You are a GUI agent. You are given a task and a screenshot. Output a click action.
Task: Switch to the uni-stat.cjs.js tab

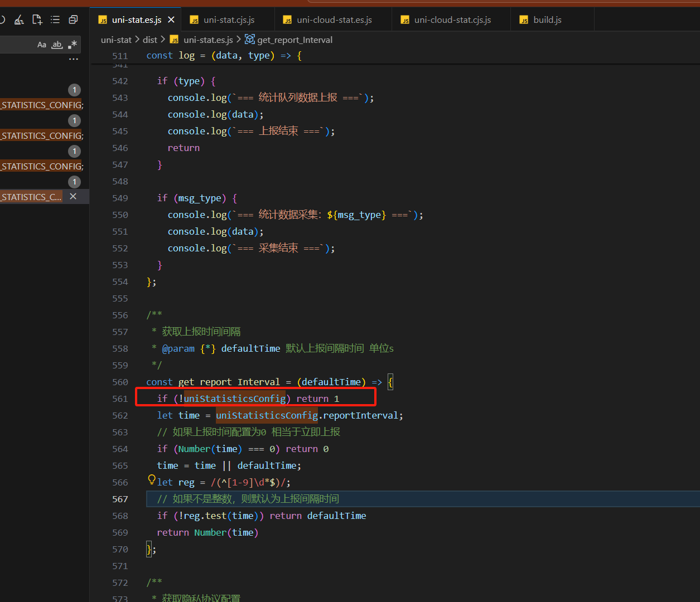(x=229, y=20)
